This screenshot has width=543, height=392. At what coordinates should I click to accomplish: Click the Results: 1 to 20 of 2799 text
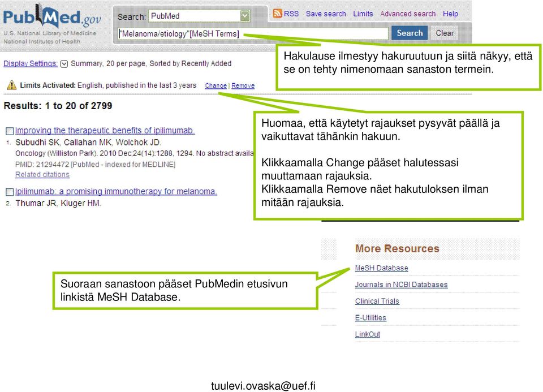[x=58, y=106]
